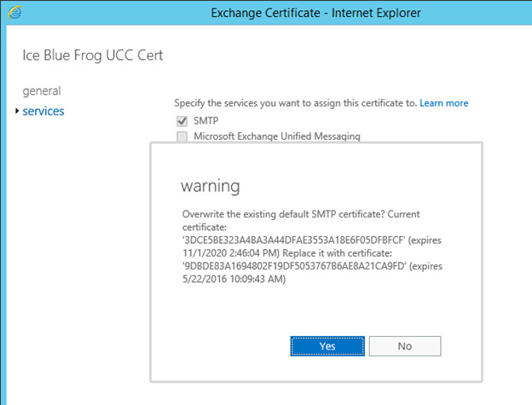Follow the Learn more link
532x405 pixels.
[444, 103]
